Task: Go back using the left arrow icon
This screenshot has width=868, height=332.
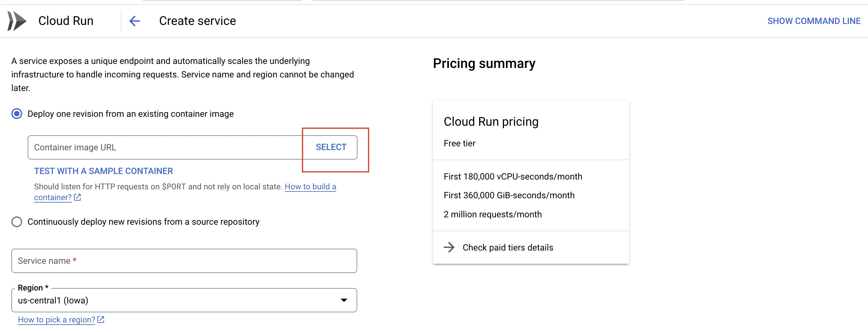Action: tap(135, 21)
